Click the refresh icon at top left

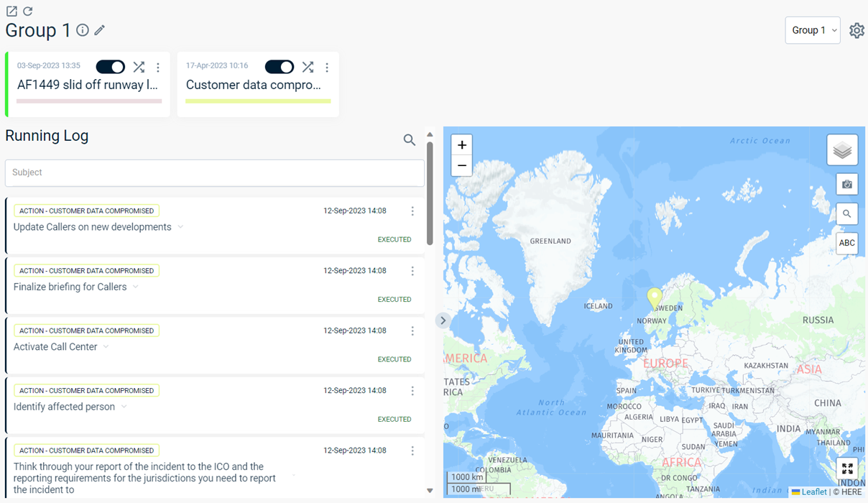tap(28, 11)
